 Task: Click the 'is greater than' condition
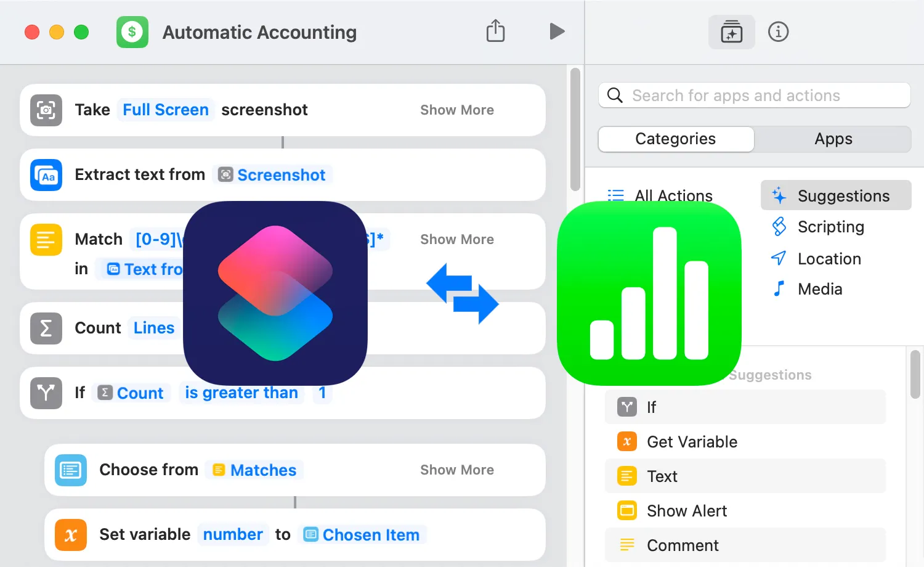tap(241, 393)
